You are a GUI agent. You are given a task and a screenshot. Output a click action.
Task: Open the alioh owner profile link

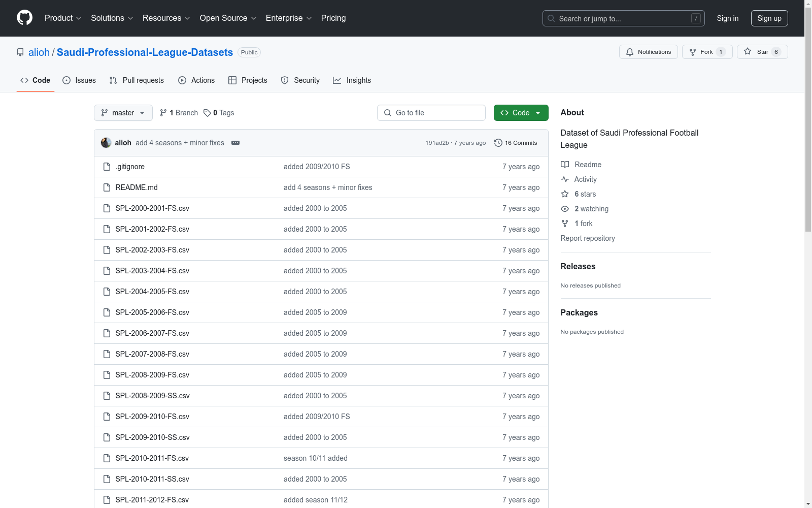(39, 52)
